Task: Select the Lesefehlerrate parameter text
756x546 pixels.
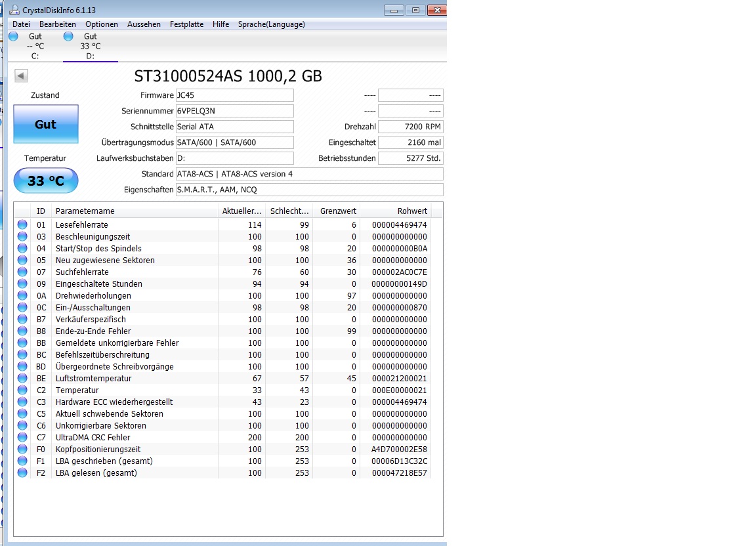Action: (x=81, y=225)
